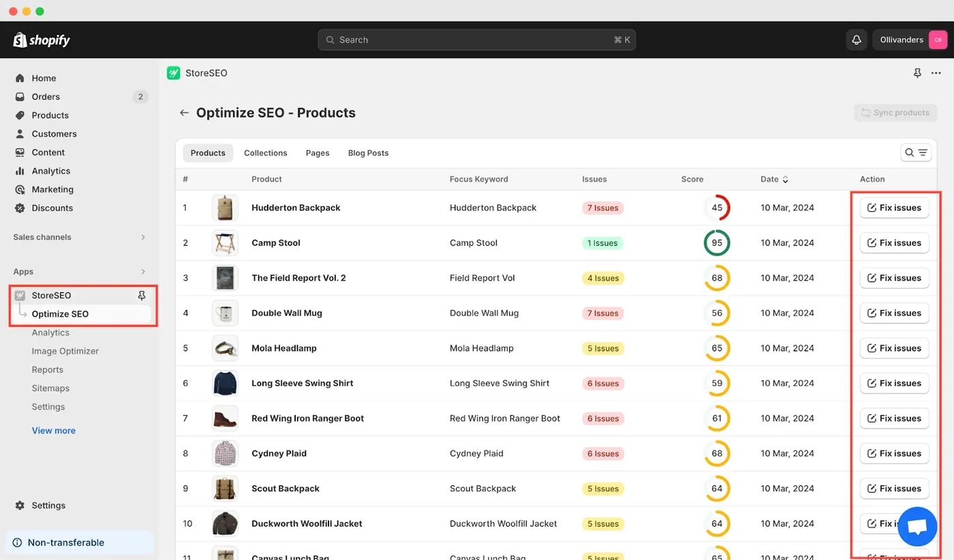Screen dimensions: 954x560
Task: Click the score 45 ring for Hudderton Backpack
Action: [x=717, y=208]
